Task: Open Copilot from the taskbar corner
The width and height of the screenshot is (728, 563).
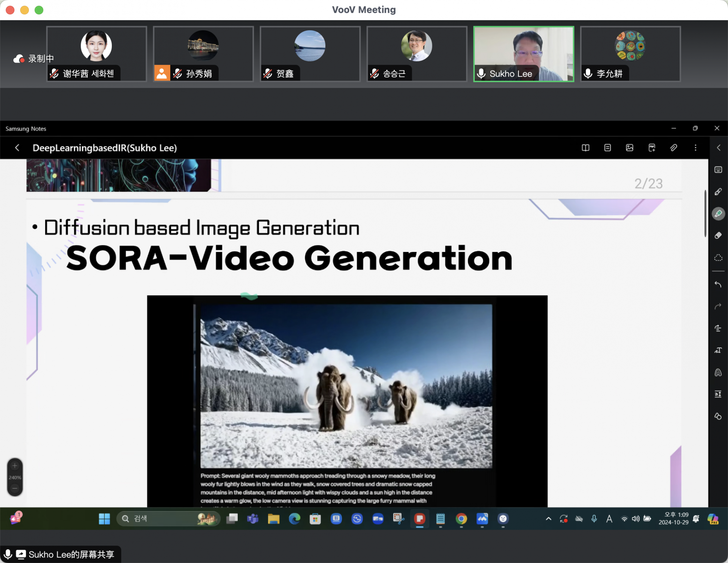Action: 713,519
